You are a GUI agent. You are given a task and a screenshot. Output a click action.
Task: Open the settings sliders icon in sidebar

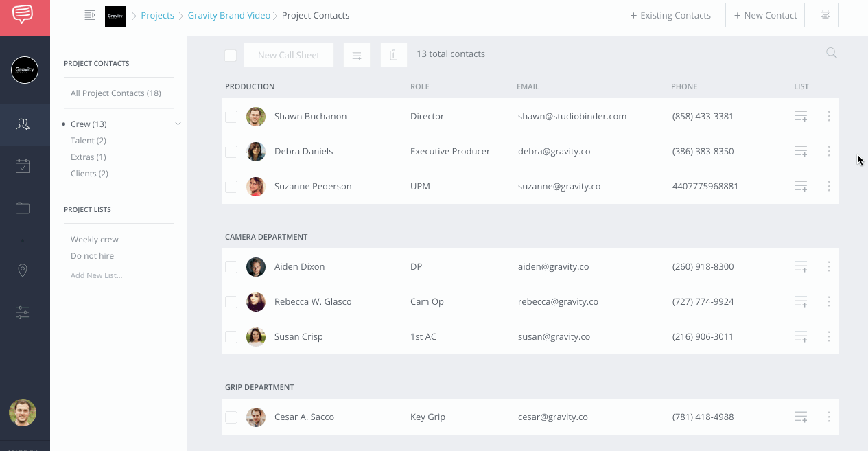pyautogui.click(x=23, y=312)
